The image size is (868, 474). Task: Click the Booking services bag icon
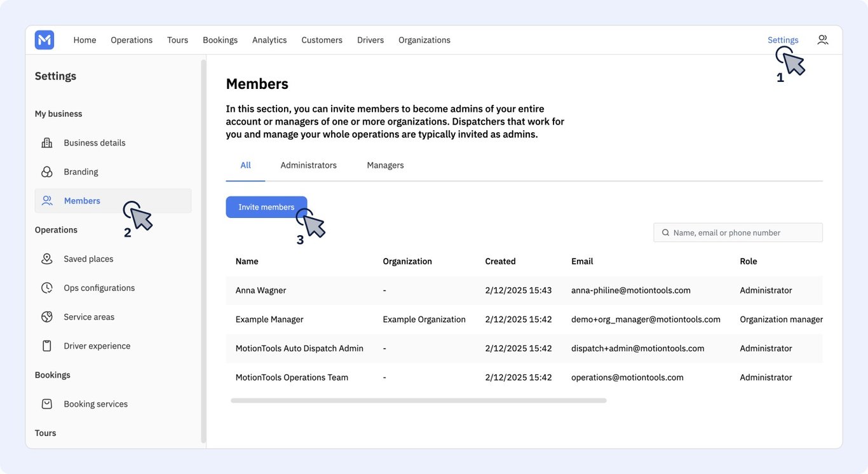click(x=47, y=404)
